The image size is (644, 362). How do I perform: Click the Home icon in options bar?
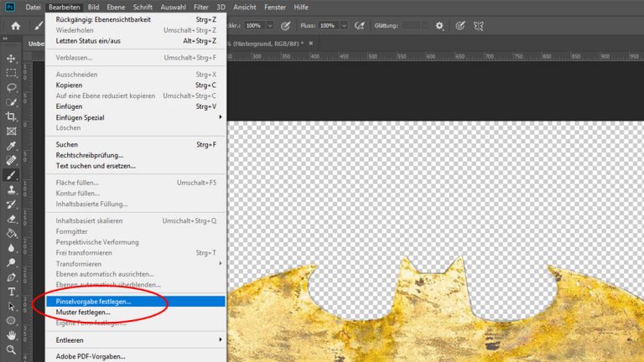pos(15,26)
